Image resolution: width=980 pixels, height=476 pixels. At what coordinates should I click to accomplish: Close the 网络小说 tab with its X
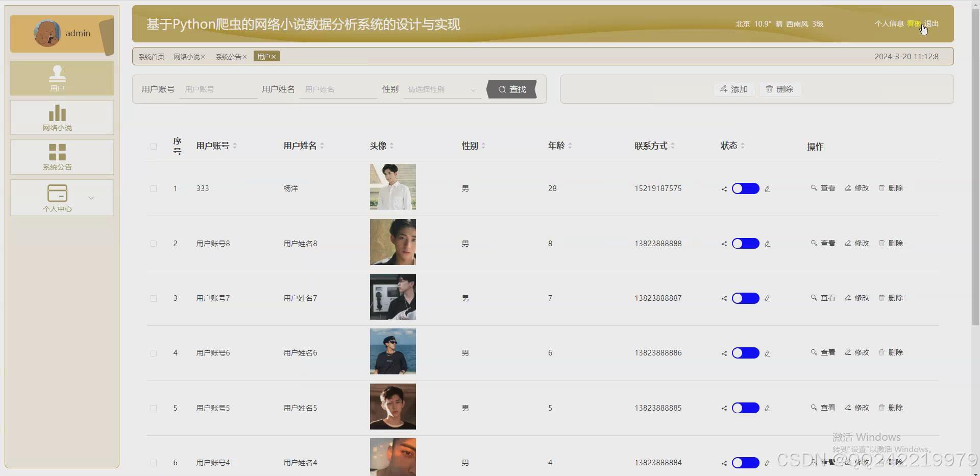coord(203,57)
